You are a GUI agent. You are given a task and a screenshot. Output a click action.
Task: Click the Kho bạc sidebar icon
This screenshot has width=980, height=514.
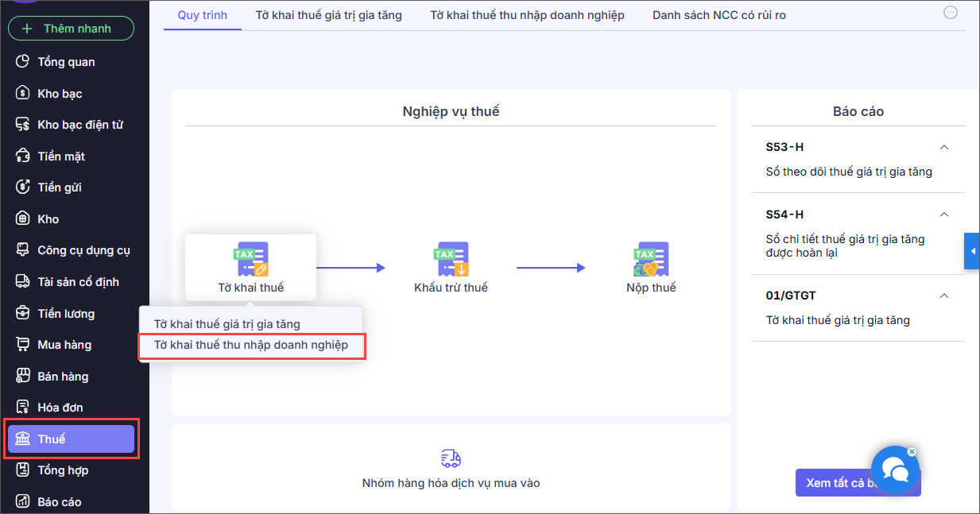point(23,94)
